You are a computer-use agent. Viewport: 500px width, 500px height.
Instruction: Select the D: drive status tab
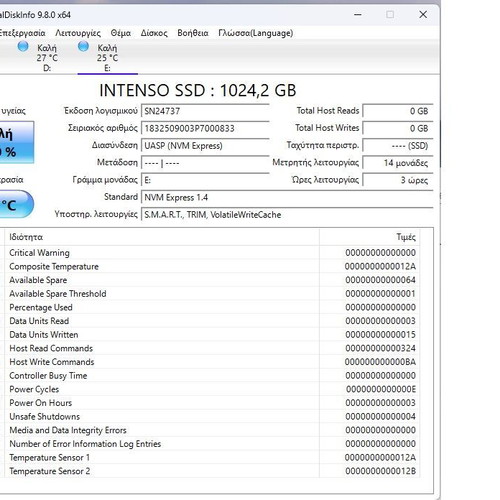47,57
